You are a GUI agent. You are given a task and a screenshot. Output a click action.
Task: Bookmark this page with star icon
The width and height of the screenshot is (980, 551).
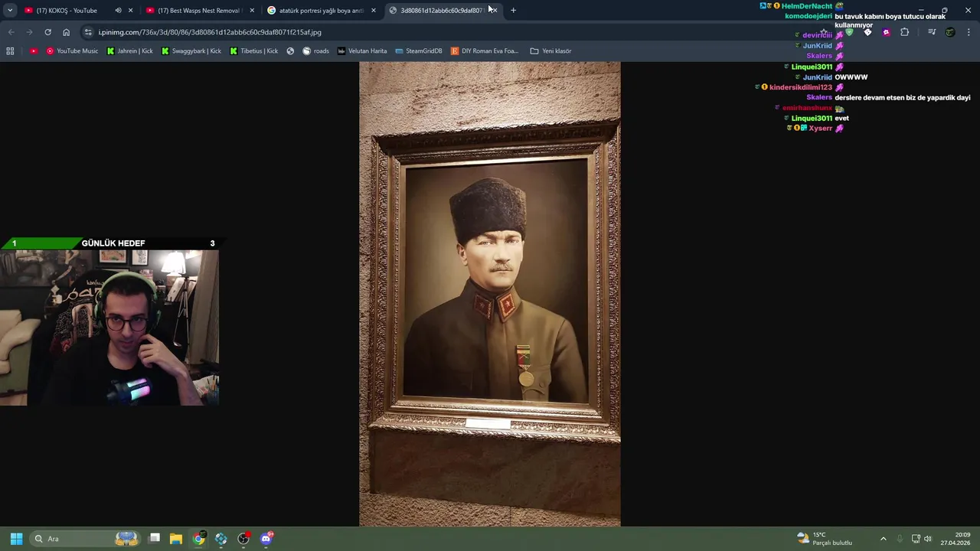pos(824,32)
